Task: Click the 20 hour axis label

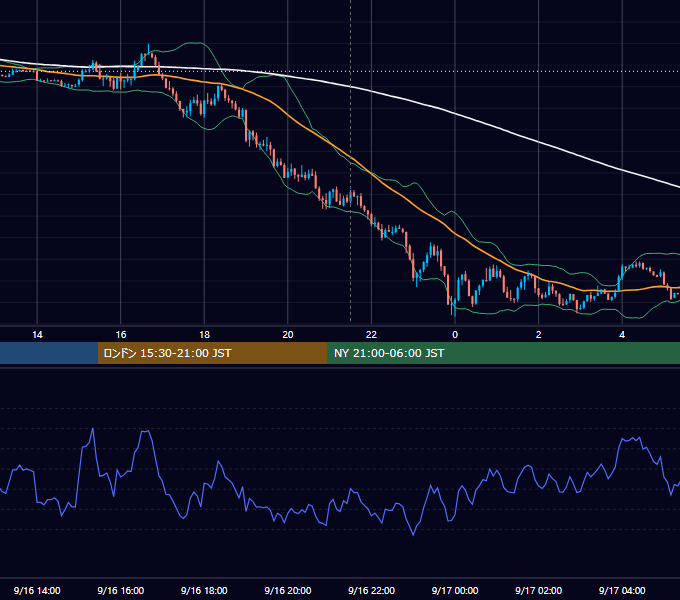Action: (x=288, y=335)
